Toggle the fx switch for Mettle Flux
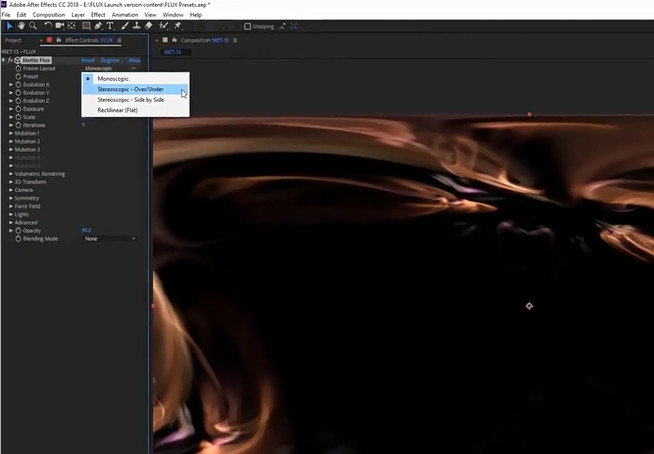Viewport: 654px width, 454px height. click(11, 60)
